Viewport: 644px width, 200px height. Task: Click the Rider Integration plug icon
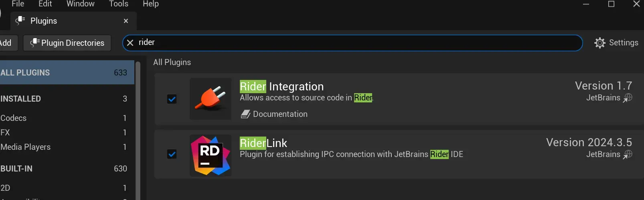[x=210, y=98]
